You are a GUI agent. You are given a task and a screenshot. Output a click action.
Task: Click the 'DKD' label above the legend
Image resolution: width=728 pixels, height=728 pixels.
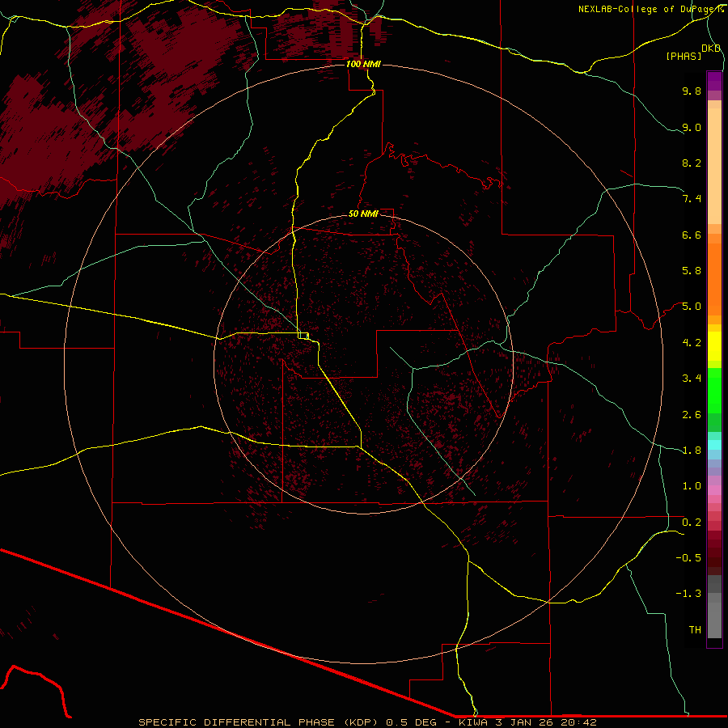click(711, 49)
